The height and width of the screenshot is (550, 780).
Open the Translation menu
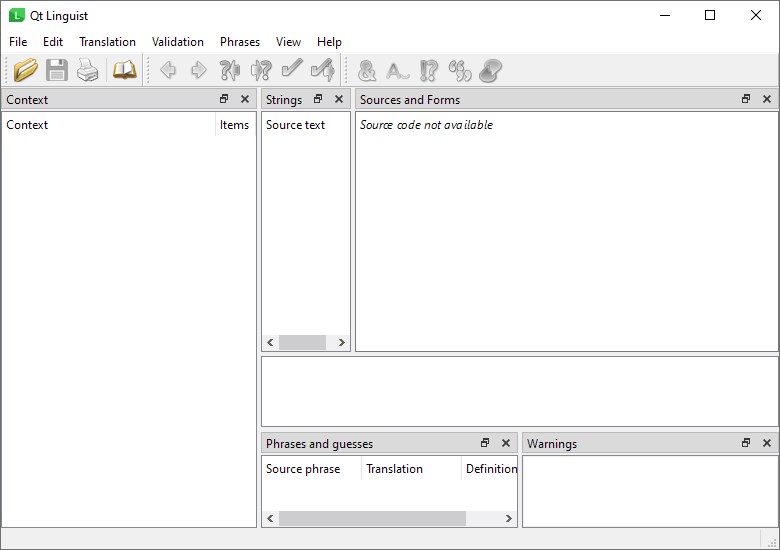tap(107, 42)
